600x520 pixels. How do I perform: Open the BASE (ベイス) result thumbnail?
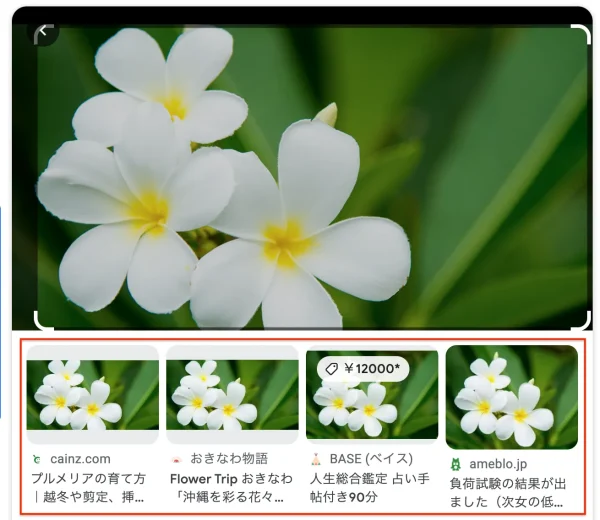pos(372,394)
